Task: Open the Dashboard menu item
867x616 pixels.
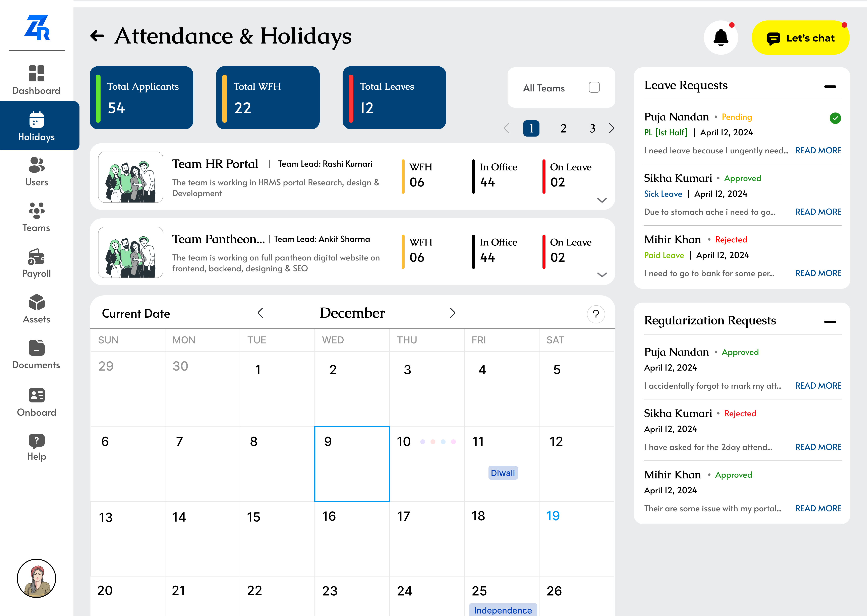Action: click(x=37, y=80)
